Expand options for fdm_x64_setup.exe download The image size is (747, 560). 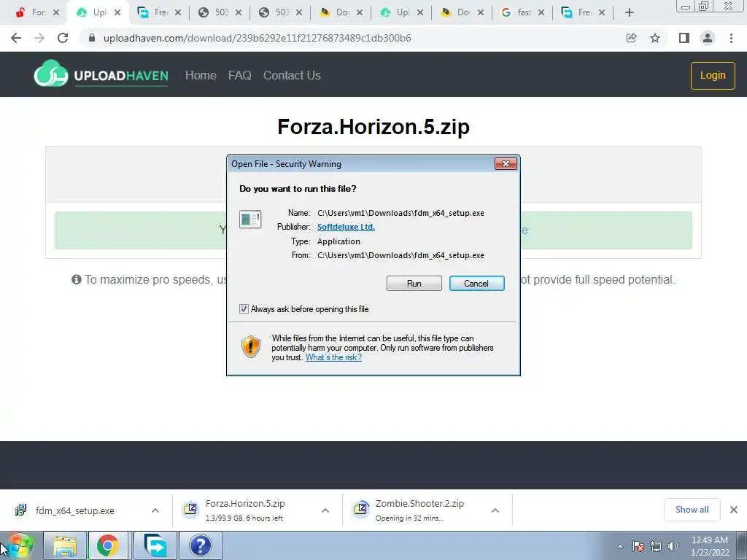point(155,510)
